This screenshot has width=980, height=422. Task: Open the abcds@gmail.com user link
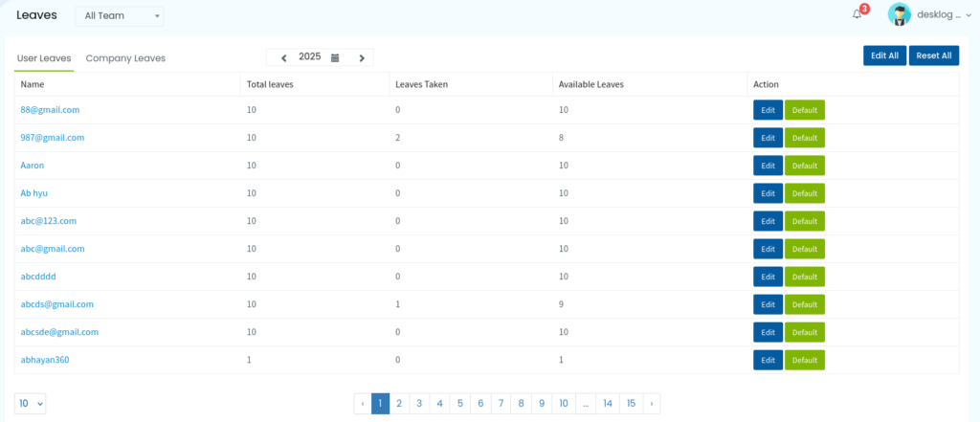[56, 304]
